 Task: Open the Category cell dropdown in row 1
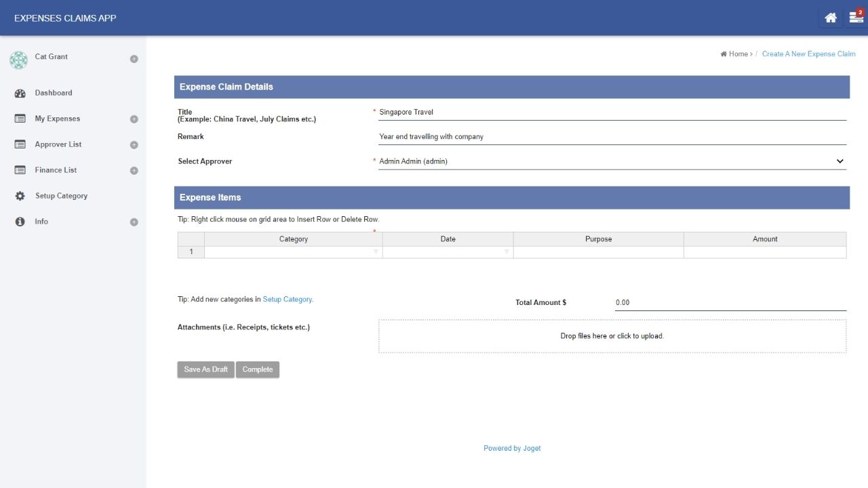pyautogui.click(x=376, y=252)
